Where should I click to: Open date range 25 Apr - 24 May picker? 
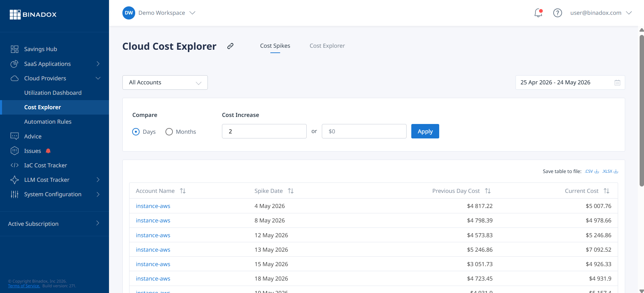coord(570,83)
